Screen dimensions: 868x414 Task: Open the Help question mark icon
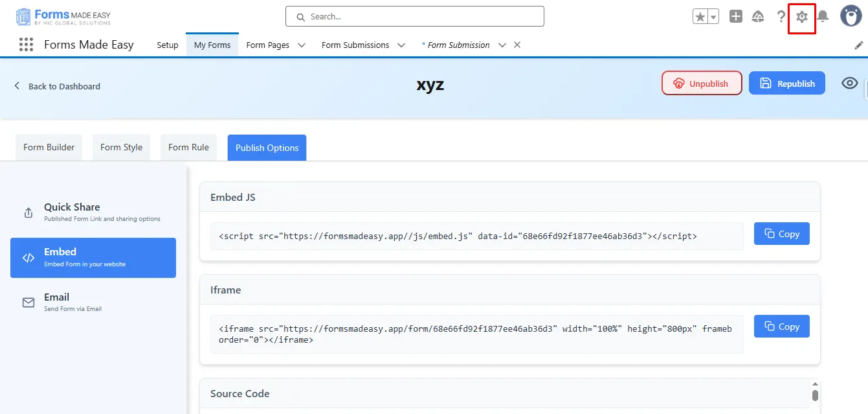(781, 17)
